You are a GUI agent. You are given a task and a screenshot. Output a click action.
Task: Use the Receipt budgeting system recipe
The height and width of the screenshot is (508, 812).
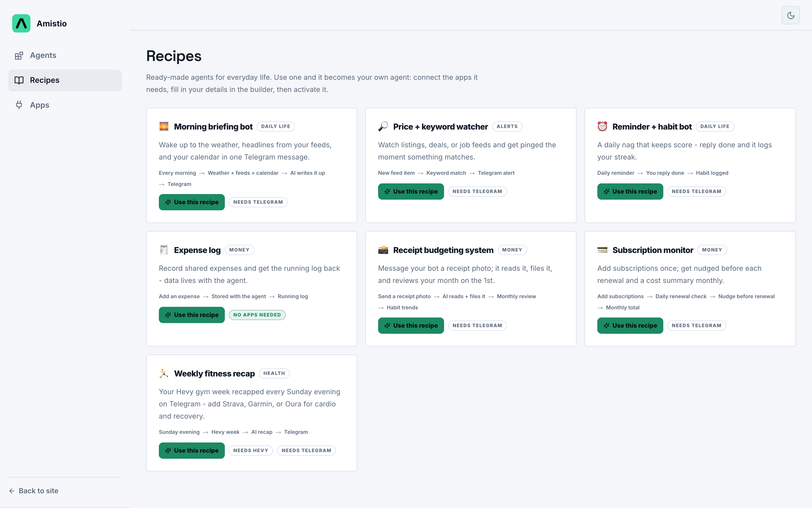tap(411, 326)
